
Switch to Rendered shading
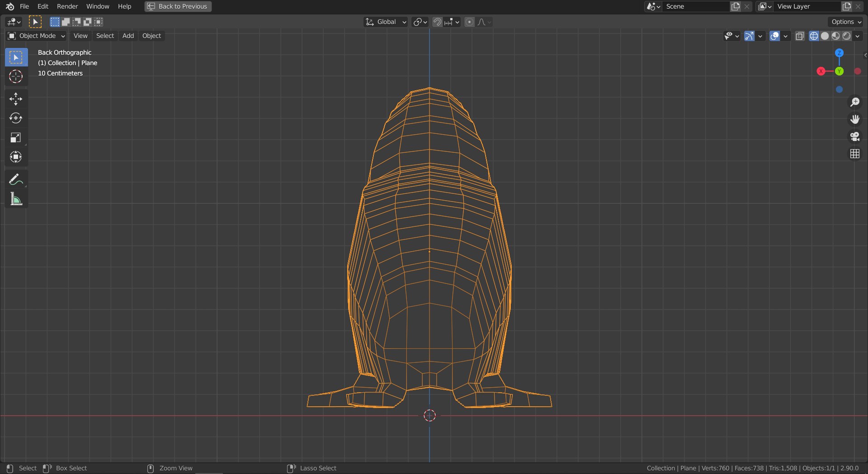click(x=846, y=36)
